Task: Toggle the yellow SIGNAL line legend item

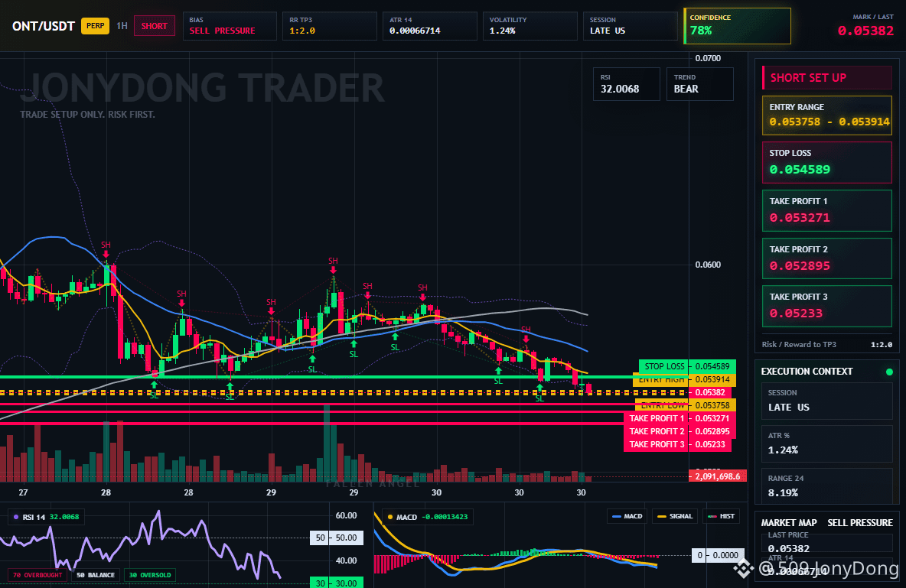Action: coord(676,516)
